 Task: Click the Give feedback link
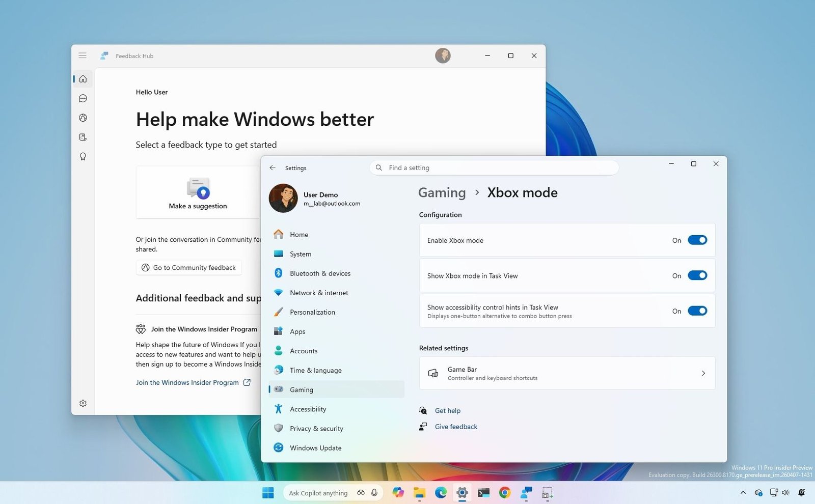[456, 427]
